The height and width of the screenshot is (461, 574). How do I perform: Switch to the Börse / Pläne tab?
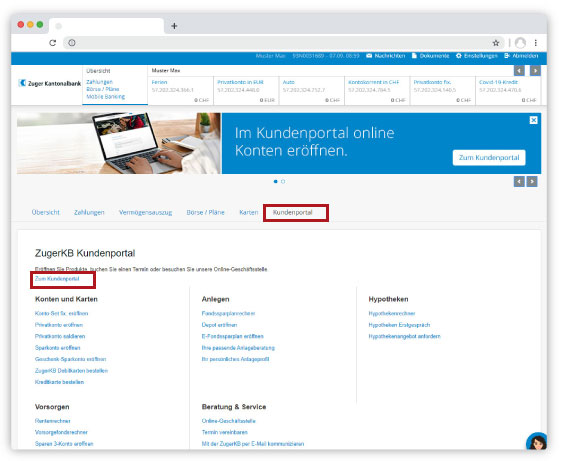click(x=205, y=212)
